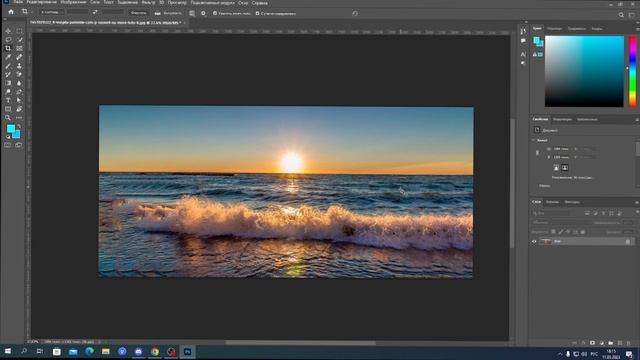
Task: Select the Rectangle shape tool
Action: tap(8, 109)
